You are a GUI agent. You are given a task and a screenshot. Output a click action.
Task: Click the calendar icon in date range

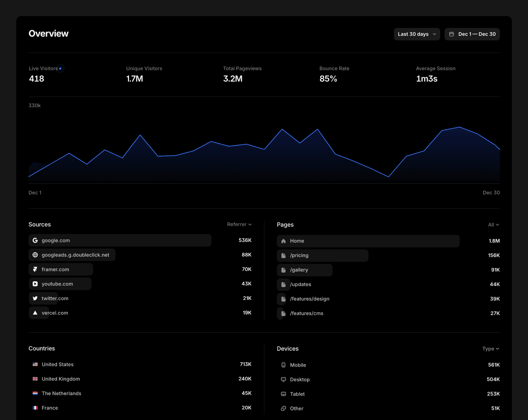(x=452, y=34)
